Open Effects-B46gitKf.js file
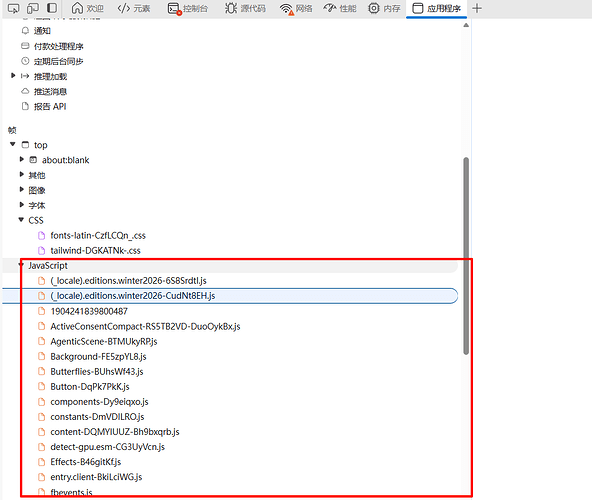This screenshot has height=500, width=592. click(86, 462)
